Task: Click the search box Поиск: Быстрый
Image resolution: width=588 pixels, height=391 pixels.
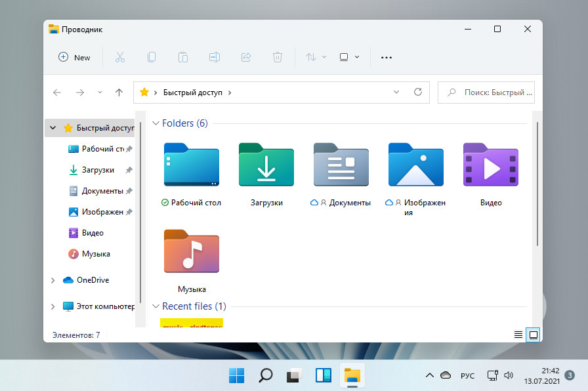Action: point(486,93)
